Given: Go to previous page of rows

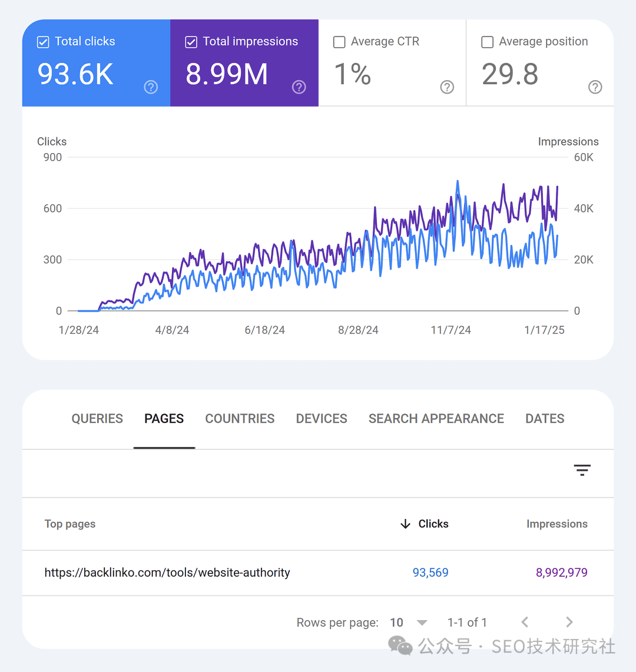Looking at the screenshot, I should pos(525,622).
